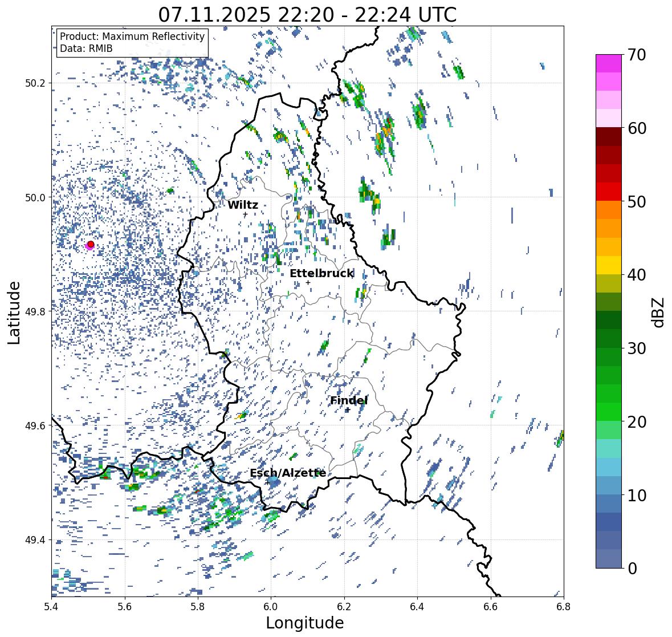Click the 50.2 latitude tick label
The height and width of the screenshot is (637, 672).
pos(35,83)
